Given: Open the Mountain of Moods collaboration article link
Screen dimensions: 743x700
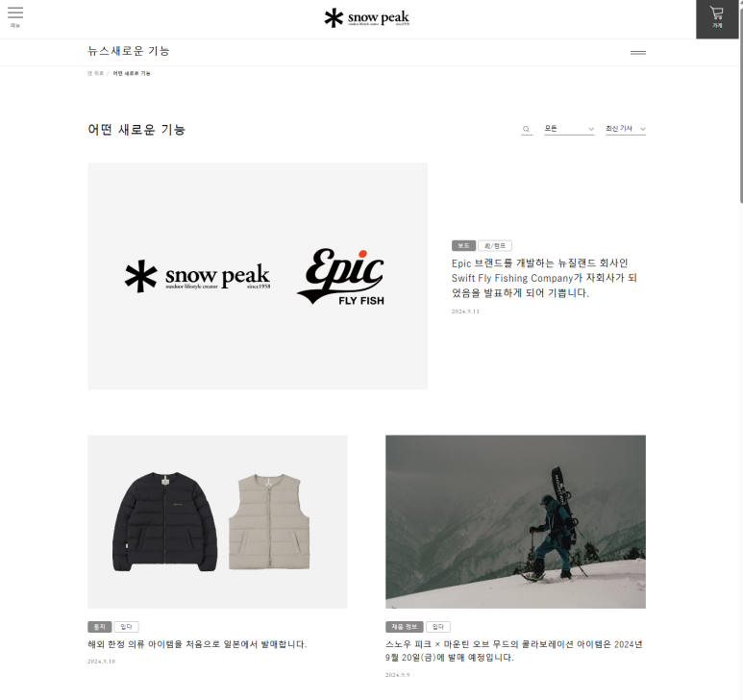Looking at the screenshot, I should pos(513,651).
